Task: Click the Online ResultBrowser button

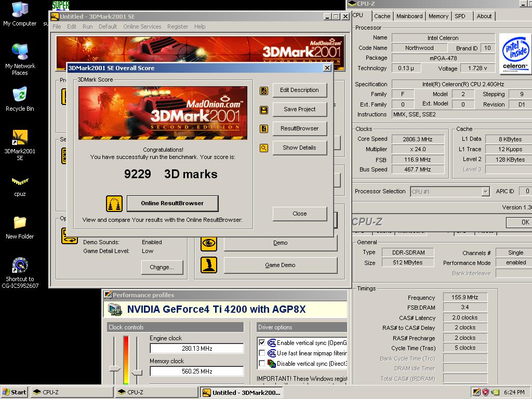Action: coord(172,203)
